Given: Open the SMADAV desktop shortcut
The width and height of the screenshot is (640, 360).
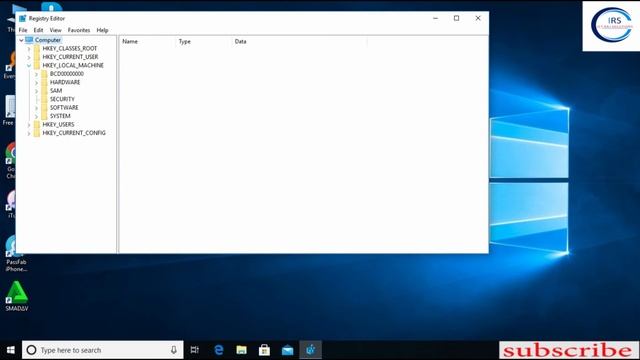Looking at the screenshot, I should 17,296.
